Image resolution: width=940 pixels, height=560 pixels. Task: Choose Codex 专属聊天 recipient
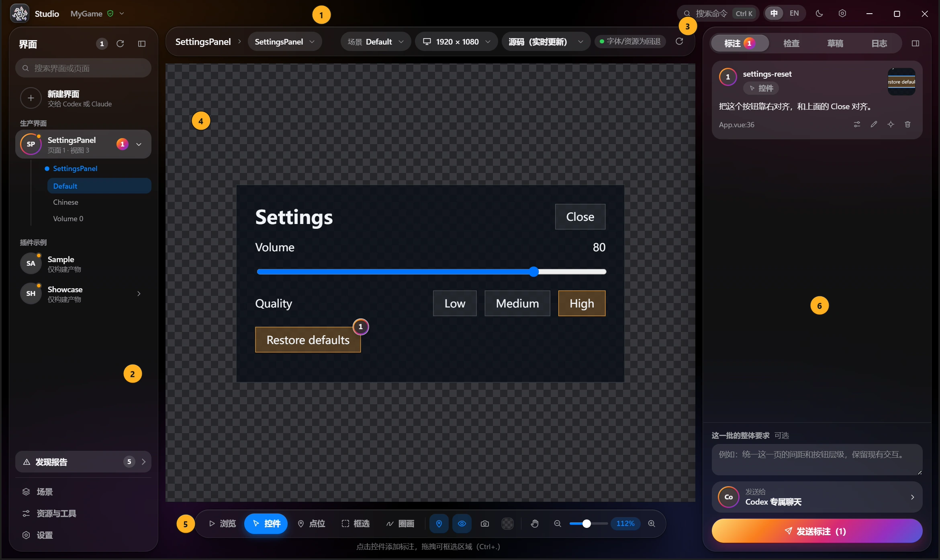pyautogui.click(x=817, y=497)
